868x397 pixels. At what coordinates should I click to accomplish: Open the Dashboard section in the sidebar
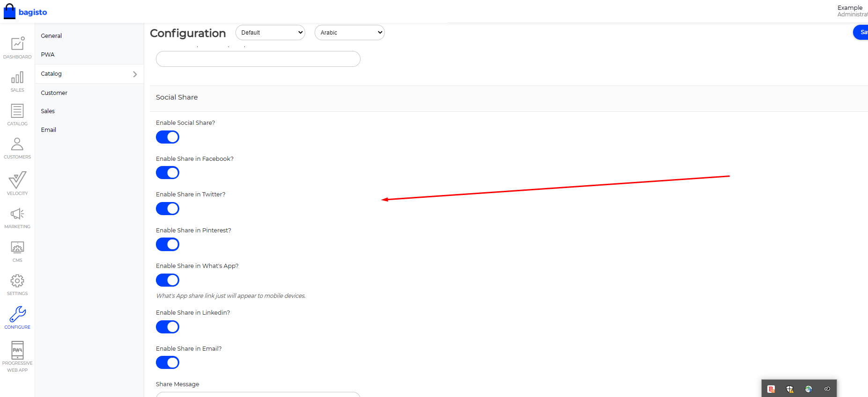pyautogui.click(x=17, y=48)
